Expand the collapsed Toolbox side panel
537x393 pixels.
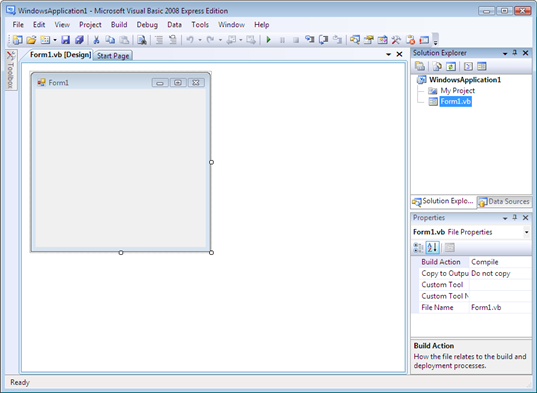point(11,70)
